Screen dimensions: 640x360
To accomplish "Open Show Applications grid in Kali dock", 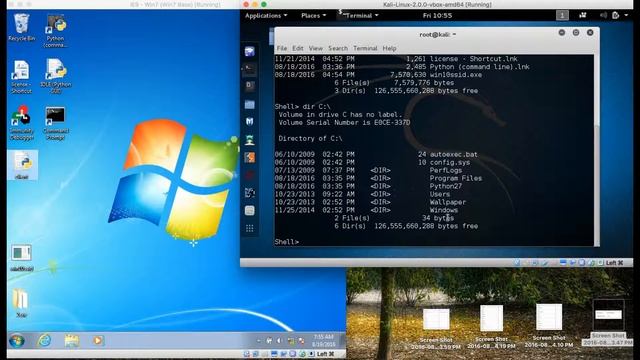I will click(x=250, y=229).
